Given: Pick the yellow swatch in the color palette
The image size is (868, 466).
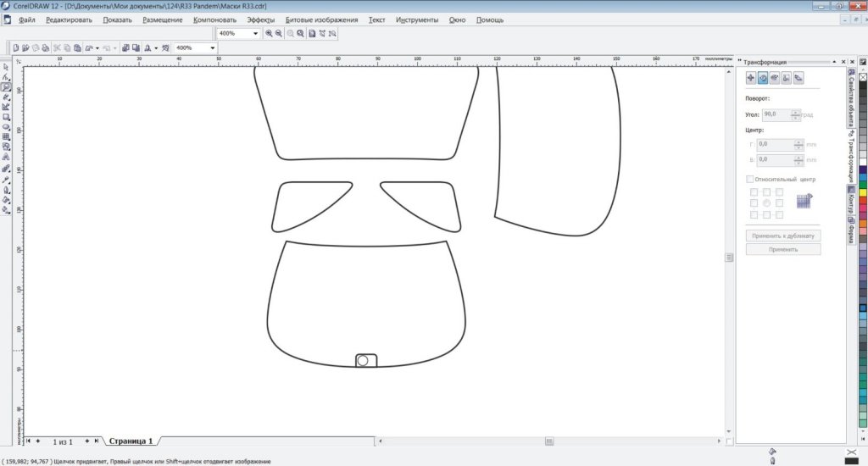Looking at the screenshot, I should coord(864,192).
